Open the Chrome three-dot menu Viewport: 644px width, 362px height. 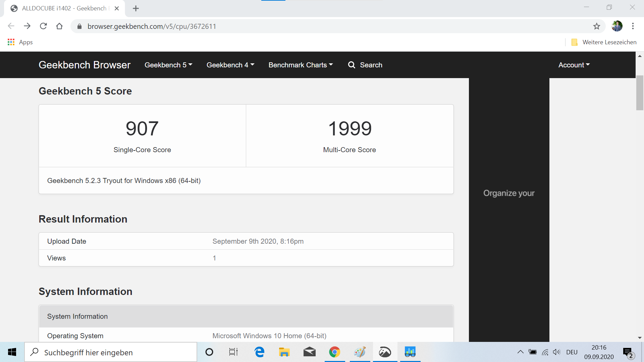pos(633,26)
